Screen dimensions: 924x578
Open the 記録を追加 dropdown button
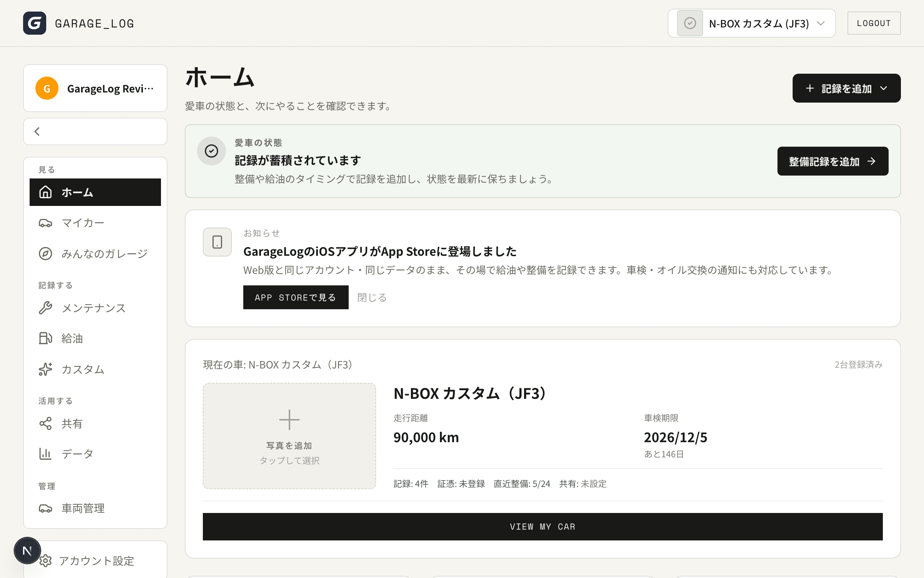click(x=846, y=88)
